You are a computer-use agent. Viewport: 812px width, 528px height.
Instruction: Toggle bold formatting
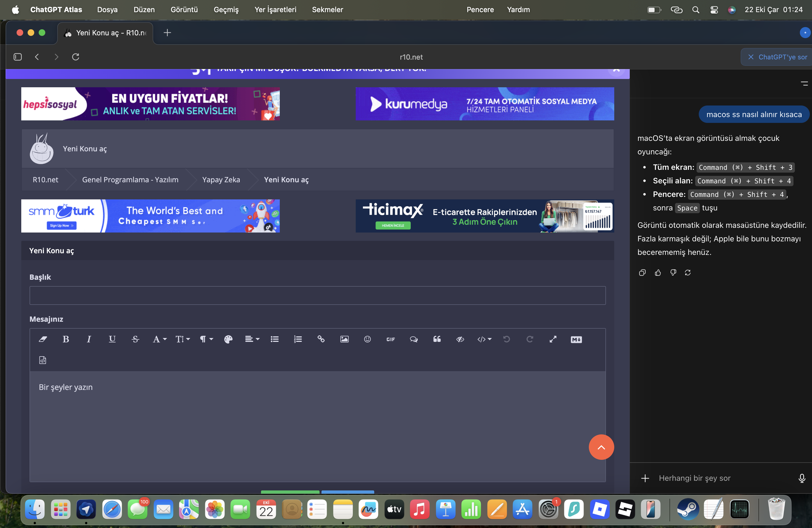pos(66,339)
